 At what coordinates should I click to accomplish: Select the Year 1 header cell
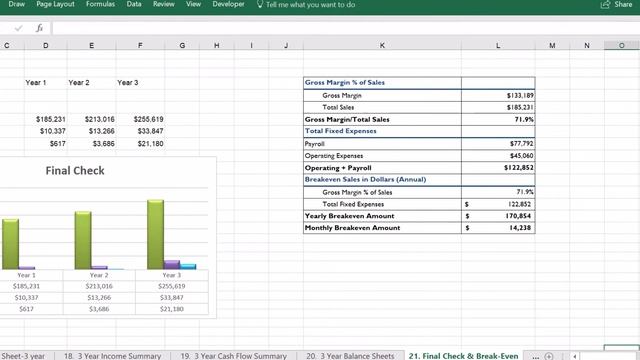46,82
